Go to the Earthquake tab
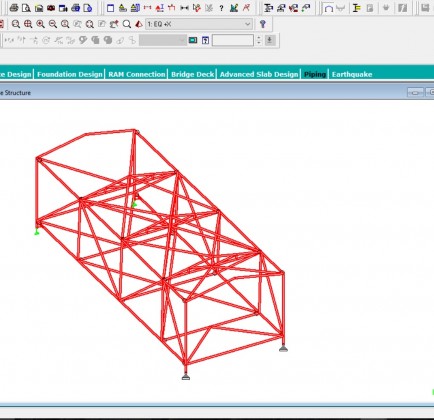The image size is (434, 420). [x=352, y=74]
